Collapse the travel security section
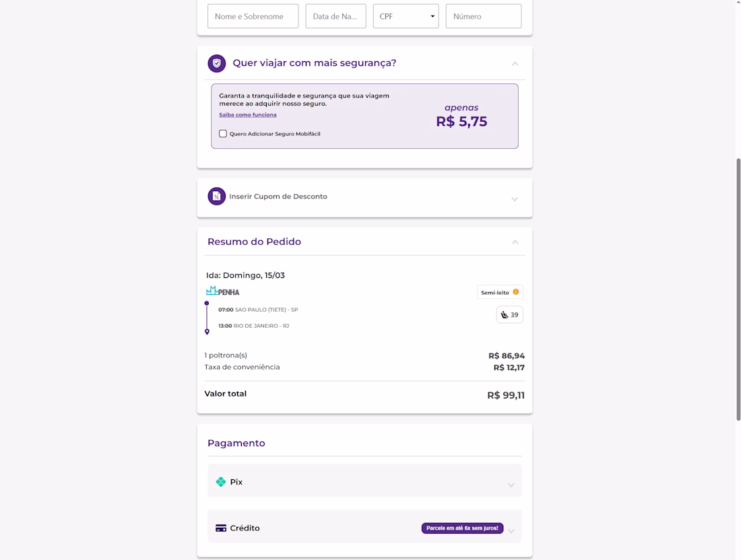741x560 pixels. (515, 64)
